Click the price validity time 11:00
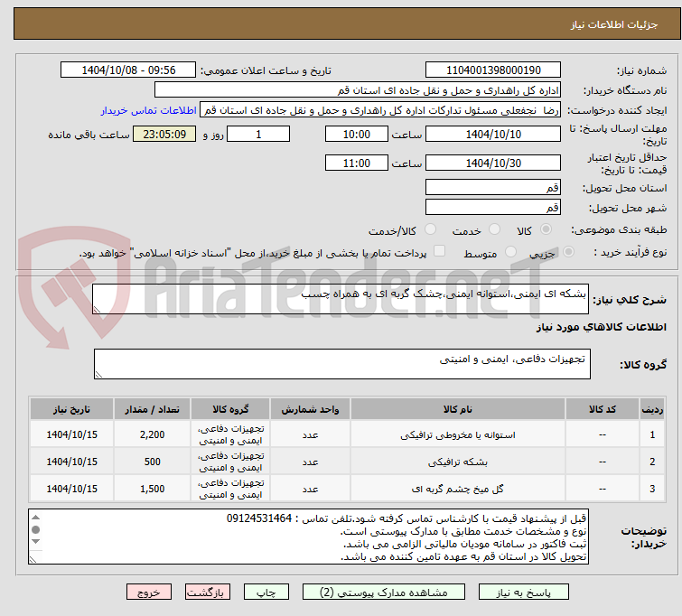This screenshot has height=616, width=682. (x=357, y=163)
